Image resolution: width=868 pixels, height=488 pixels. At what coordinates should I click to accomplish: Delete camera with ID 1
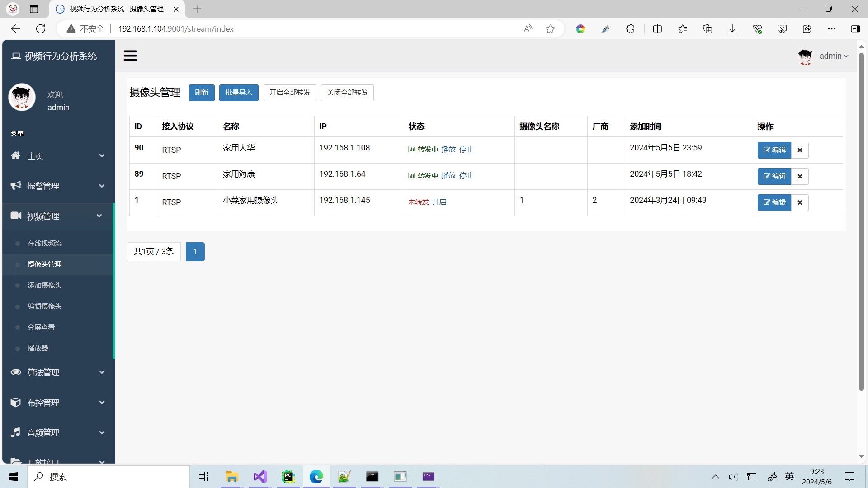(800, 202)
